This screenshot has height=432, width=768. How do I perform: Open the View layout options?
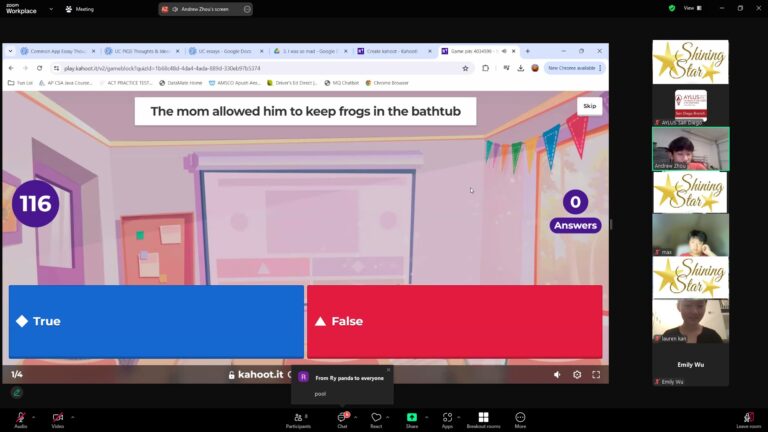tap(693, 8)
